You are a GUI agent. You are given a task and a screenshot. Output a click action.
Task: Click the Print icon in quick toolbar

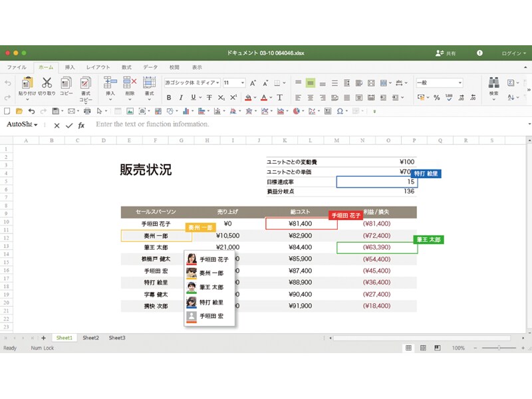(x=87, y=111)
